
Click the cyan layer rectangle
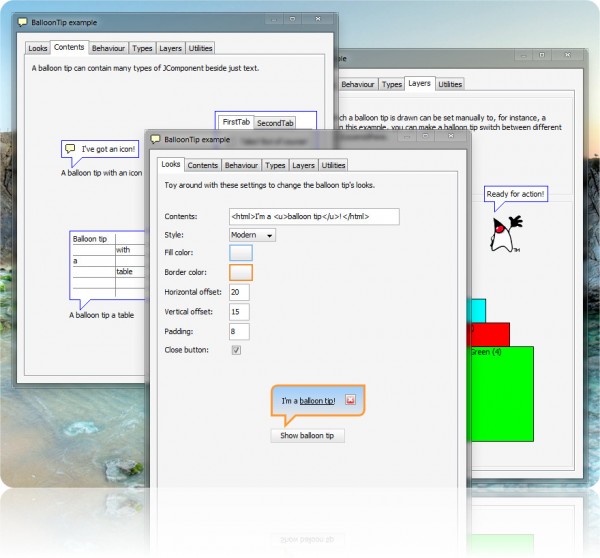476,311
